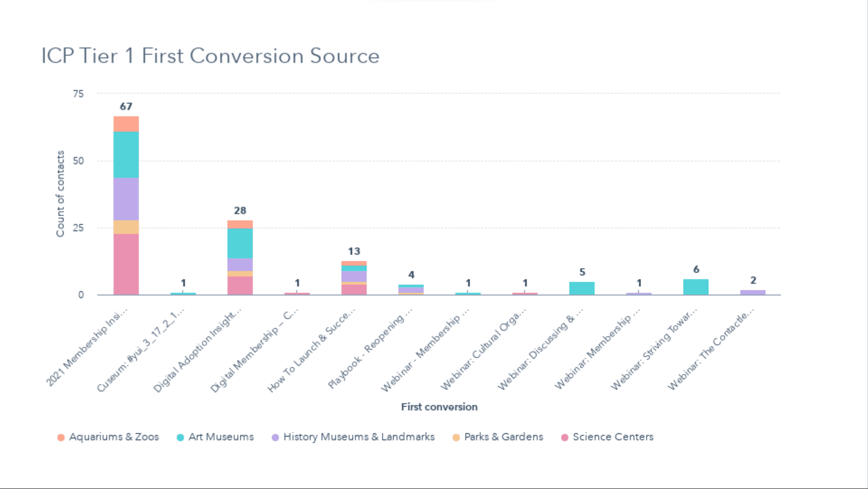868x489 pixels.
Task: Click the Count of contacts axis title
Action: coord(60,194)
